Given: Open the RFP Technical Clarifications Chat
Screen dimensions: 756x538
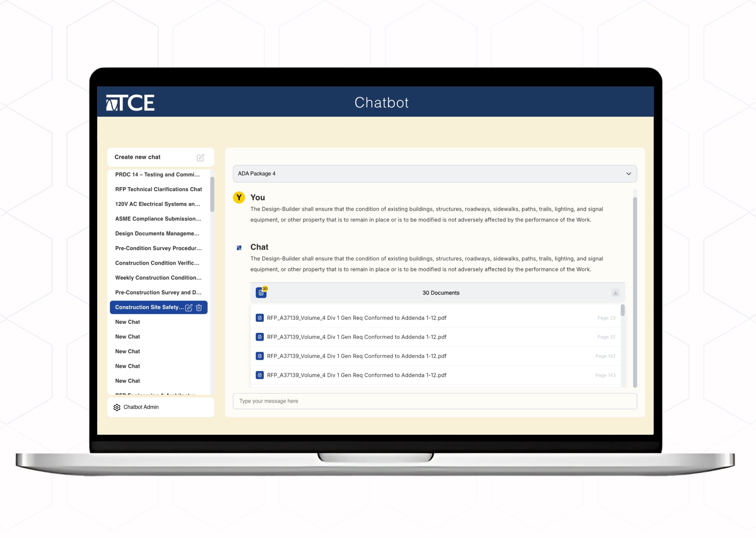Looking at the screenshot, I should coord(159,189).
